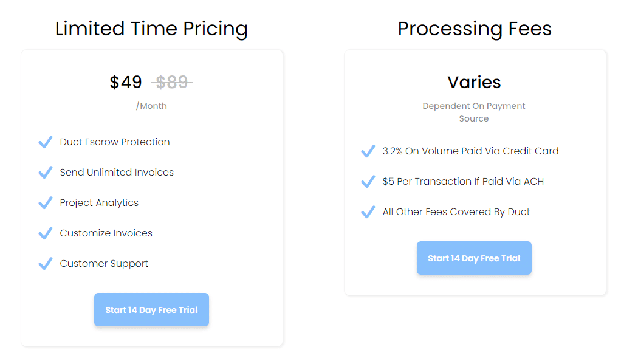Click the checkmark beside the credit card fee
Screen dimensions: 638x364
(368, 151)
